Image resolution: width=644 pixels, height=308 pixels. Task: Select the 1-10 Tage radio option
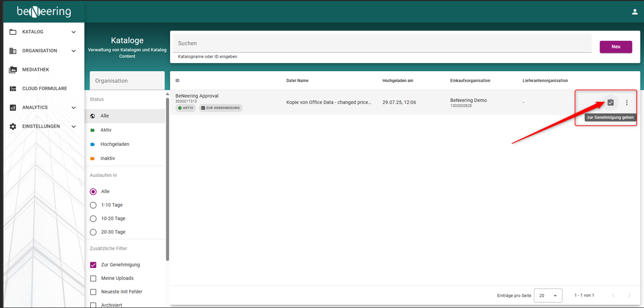click(x=93, y=205)
